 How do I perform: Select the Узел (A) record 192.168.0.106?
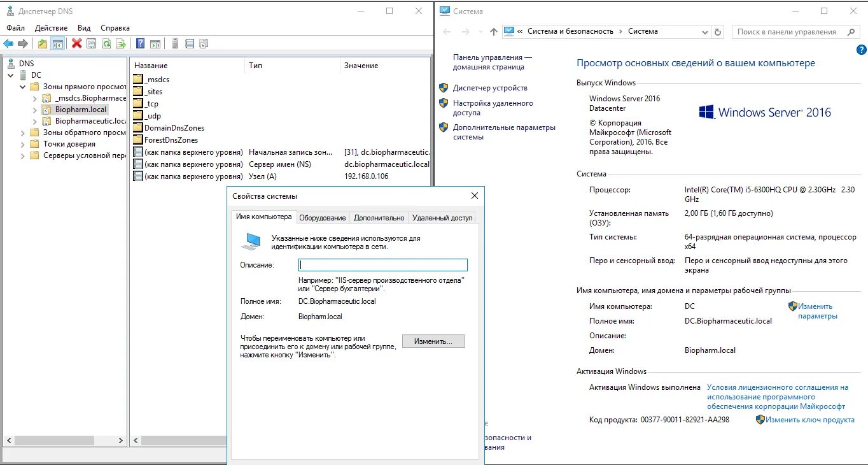click(281, 176)
